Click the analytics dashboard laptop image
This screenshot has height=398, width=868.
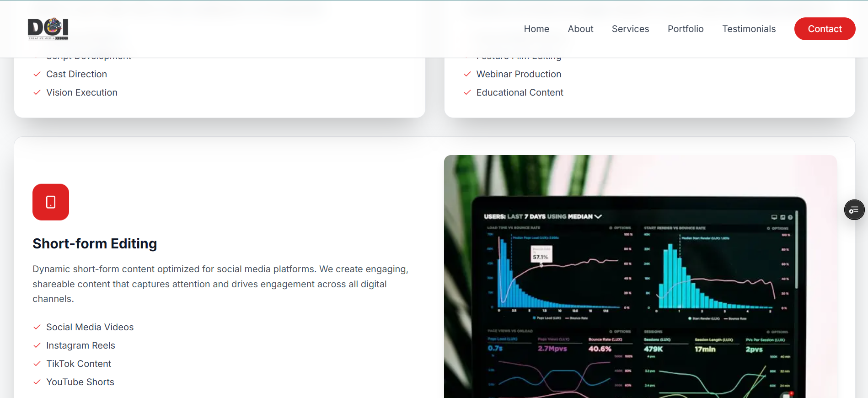point(640,276)
